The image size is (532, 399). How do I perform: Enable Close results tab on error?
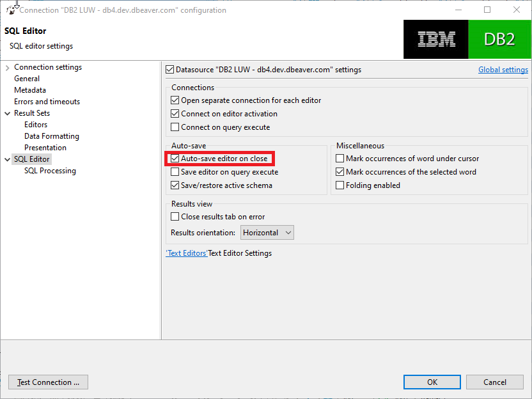tap(175, 216)
